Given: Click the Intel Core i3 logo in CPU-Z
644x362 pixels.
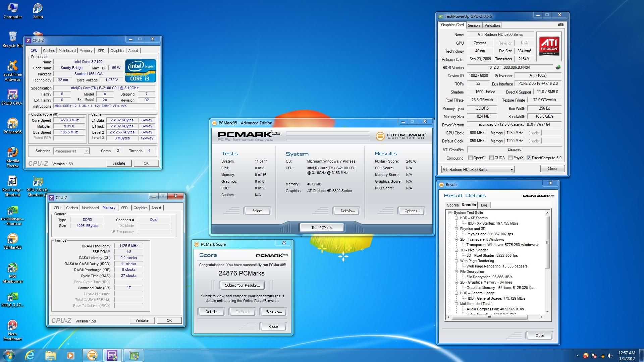Looking at the screenshot, I should click(x=141, y=70).
